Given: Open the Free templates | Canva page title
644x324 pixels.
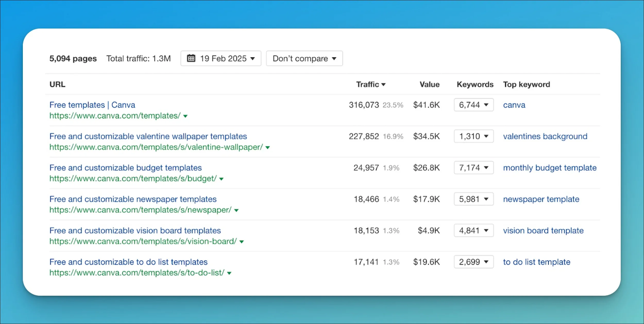Looking at the screenshot, I should click(x=92, y=105).
